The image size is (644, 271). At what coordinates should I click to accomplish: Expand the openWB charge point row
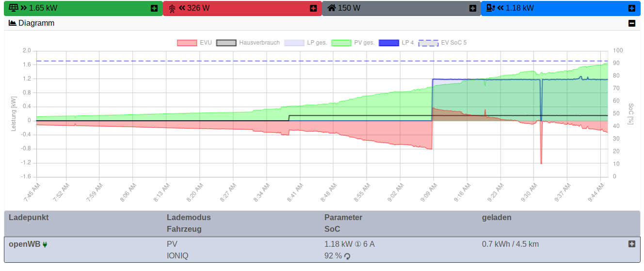point(631,244)
